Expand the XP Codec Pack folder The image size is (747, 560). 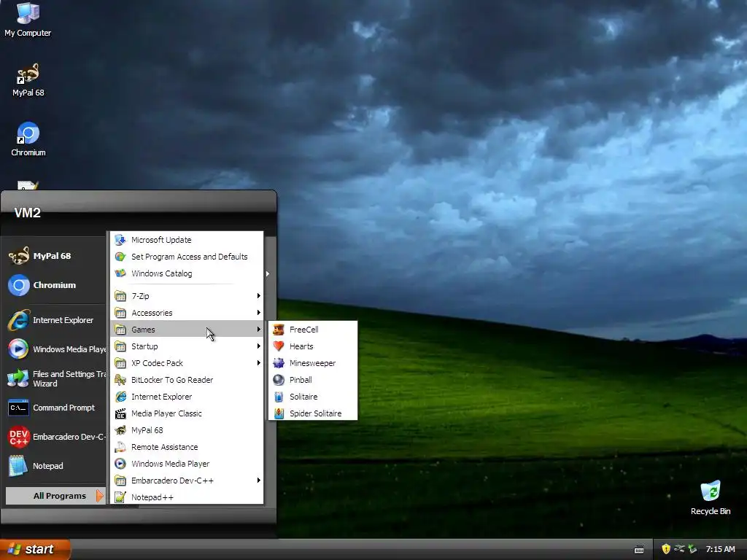[187, 363]
